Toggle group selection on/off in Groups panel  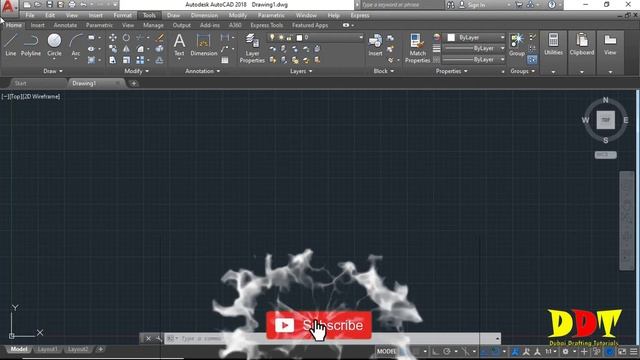532,60
